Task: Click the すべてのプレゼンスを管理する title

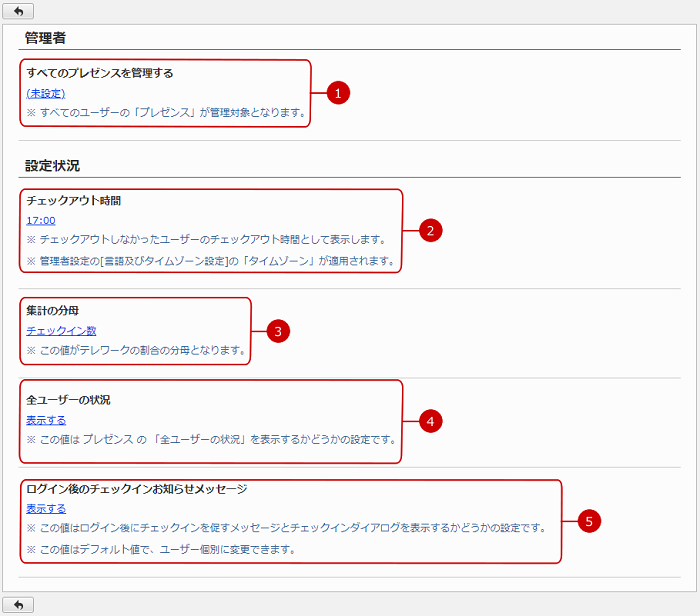Action: tap(100, 73)
